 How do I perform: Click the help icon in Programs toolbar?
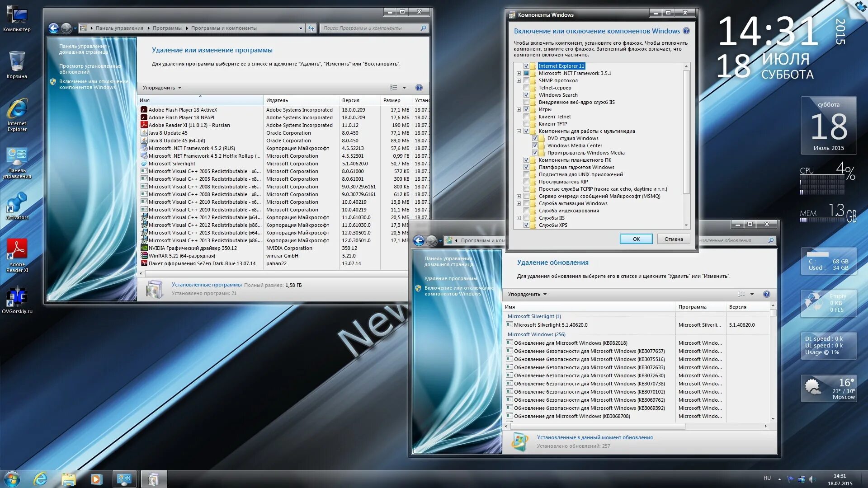point(419,88)
